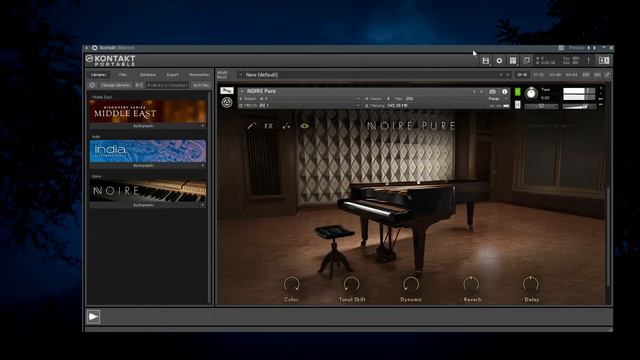Select the 01-16 rack page
The image size is (640, 360).
pos(522,75)
